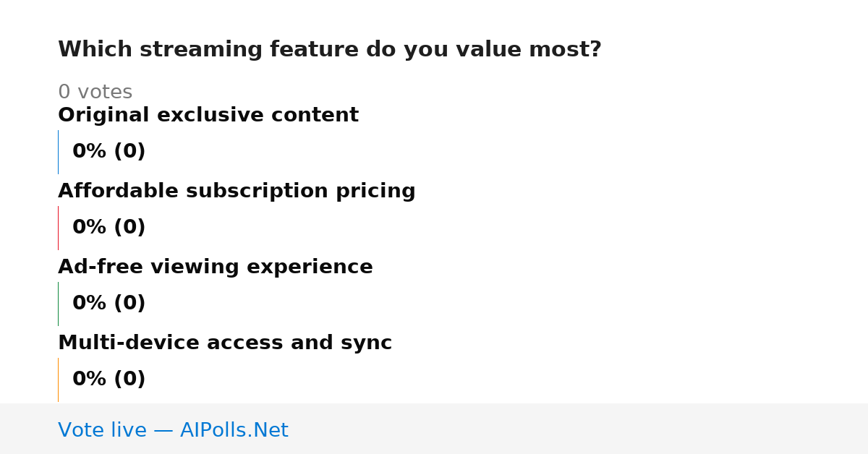Click the 'Vote live' text in the footer
Viewport: 868px width, 454px height.
(102, 431)
